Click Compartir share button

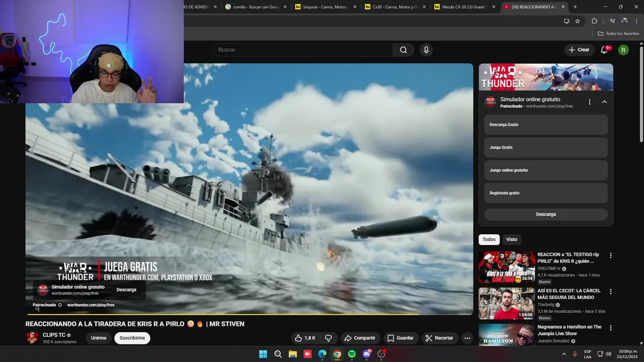pos(360,338)
